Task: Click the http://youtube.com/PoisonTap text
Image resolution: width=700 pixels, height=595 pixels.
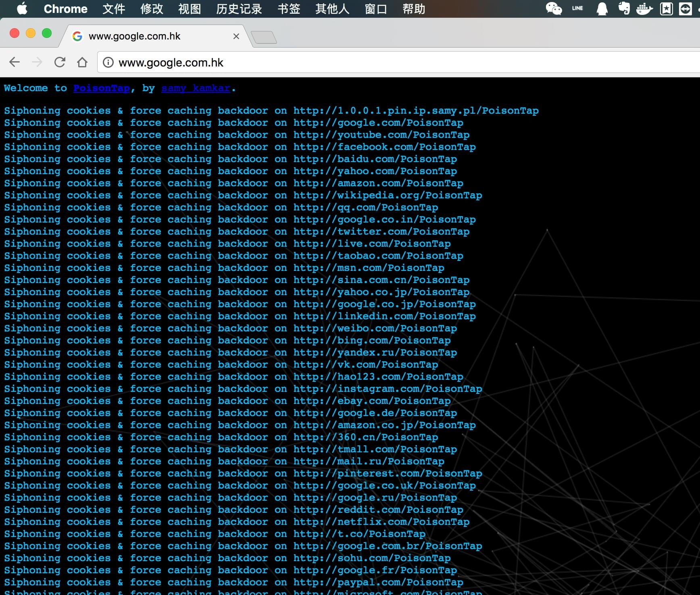Action: (381, 135)
